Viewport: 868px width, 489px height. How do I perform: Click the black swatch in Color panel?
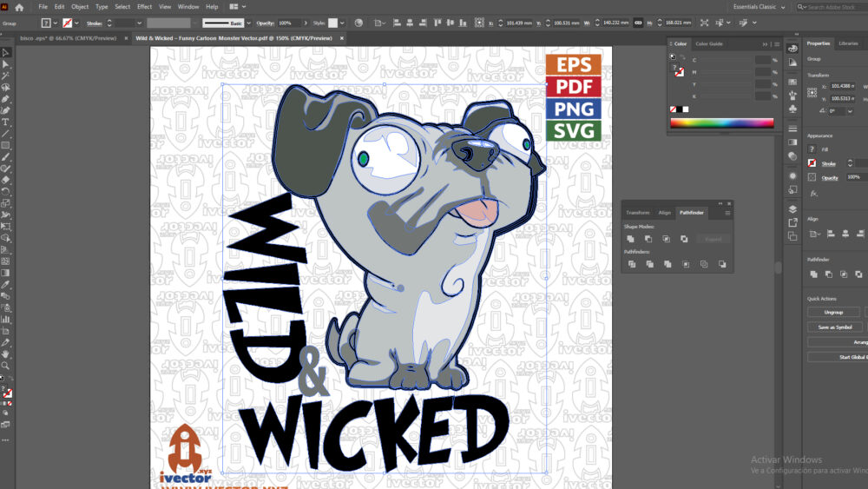click(x=680, y=109)
